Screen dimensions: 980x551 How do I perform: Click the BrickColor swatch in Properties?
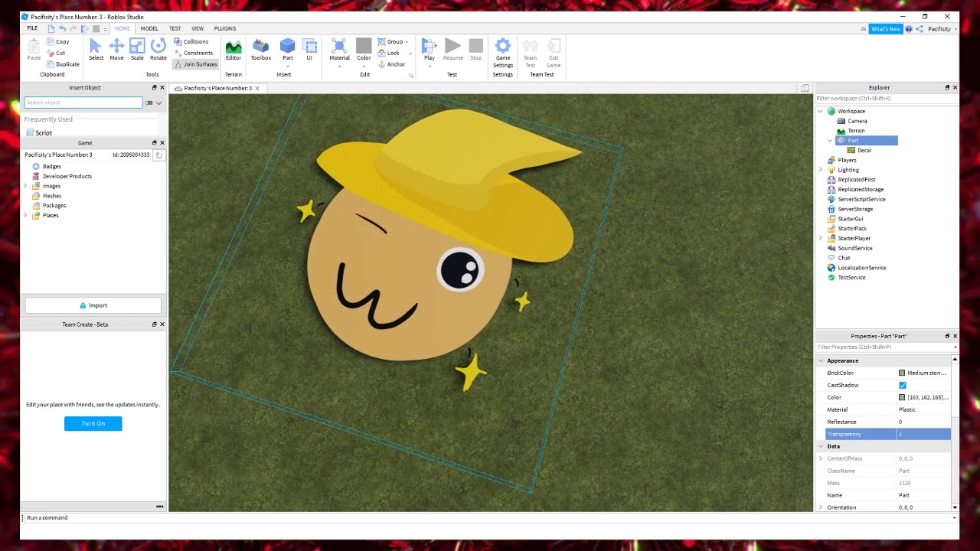[x=902, y=373]
